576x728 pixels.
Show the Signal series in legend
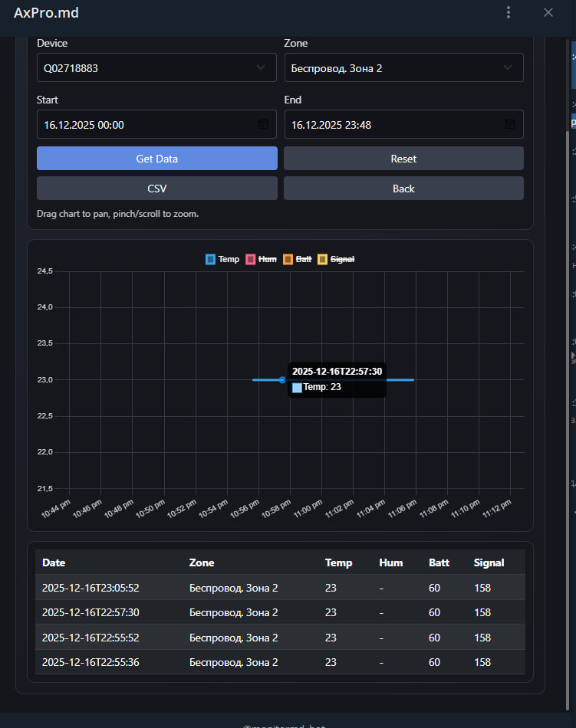point(335,259)
